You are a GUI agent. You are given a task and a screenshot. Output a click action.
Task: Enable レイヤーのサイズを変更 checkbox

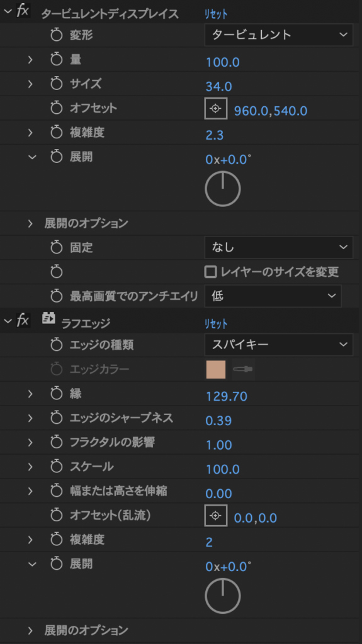click(x=211, y=272)
